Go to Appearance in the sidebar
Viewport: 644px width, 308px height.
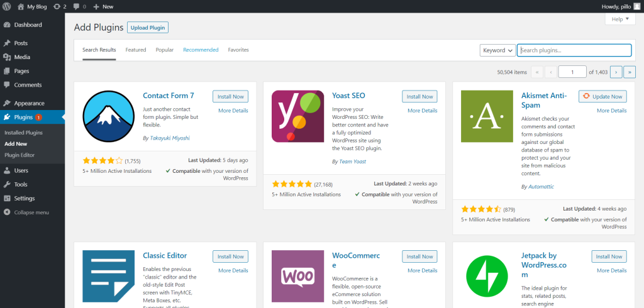(29, 103)
